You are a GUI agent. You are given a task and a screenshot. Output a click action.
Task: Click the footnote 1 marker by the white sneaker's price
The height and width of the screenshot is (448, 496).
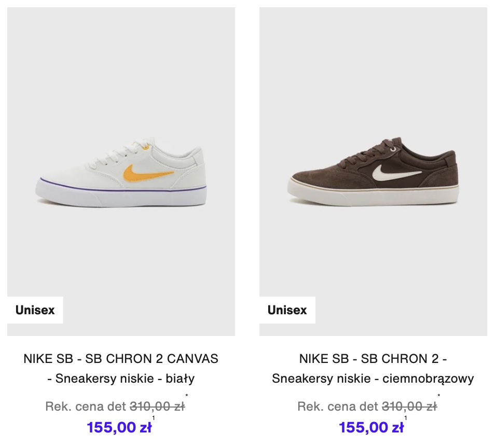click(154, 418)
